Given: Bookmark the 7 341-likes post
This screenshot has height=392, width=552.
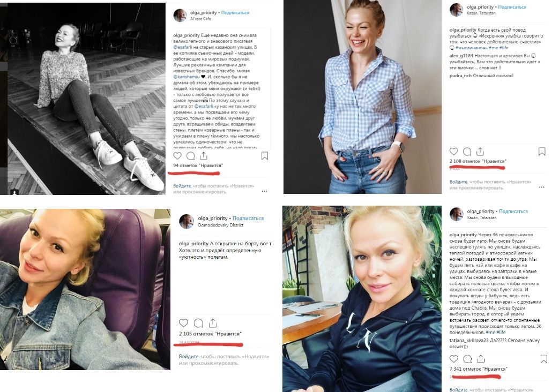Looking at the screenshot, I should pyautogui.click(x=543, y=359).
